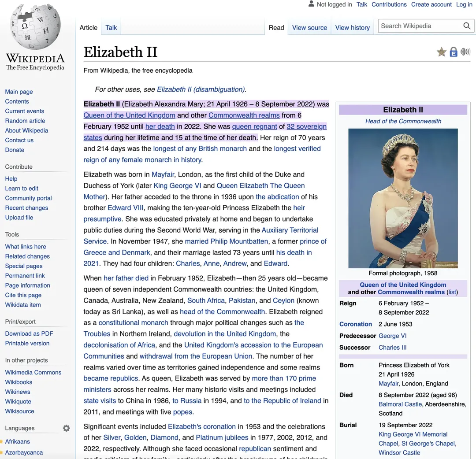Play the spoken article audio icon
The image size is (476, 459).
465,52
